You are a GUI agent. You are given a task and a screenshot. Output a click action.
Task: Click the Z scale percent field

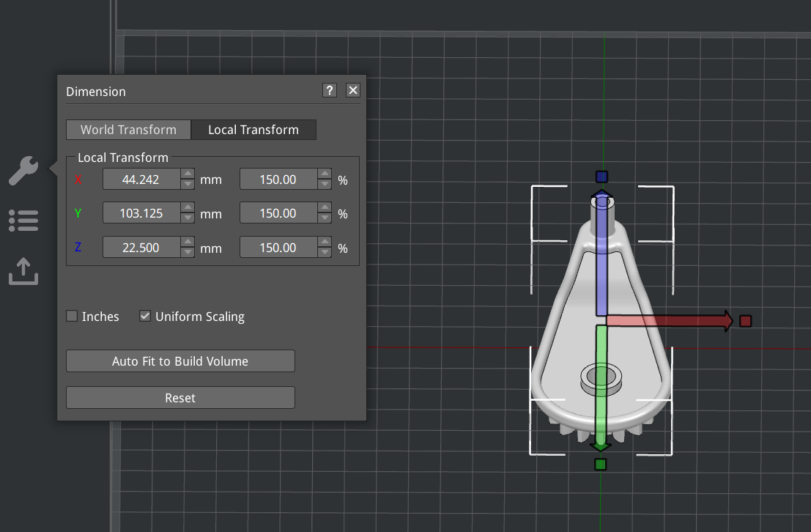coord(279,247)
